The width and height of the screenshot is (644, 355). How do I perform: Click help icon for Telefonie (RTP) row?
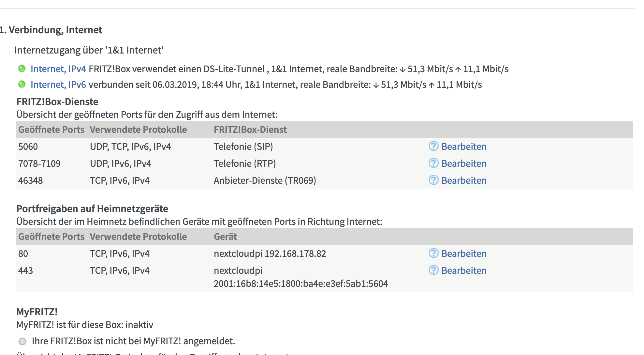click(433, 163)
